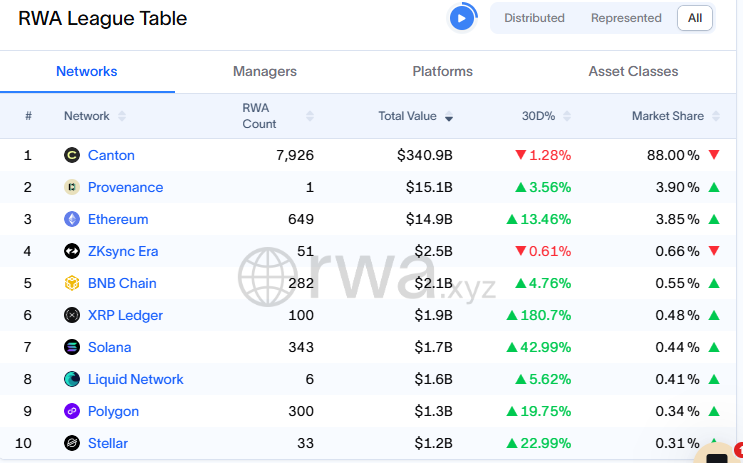The image size is (743, 463).
Task: Click the Ethereum diamond logo
Action: click(72, 219)
